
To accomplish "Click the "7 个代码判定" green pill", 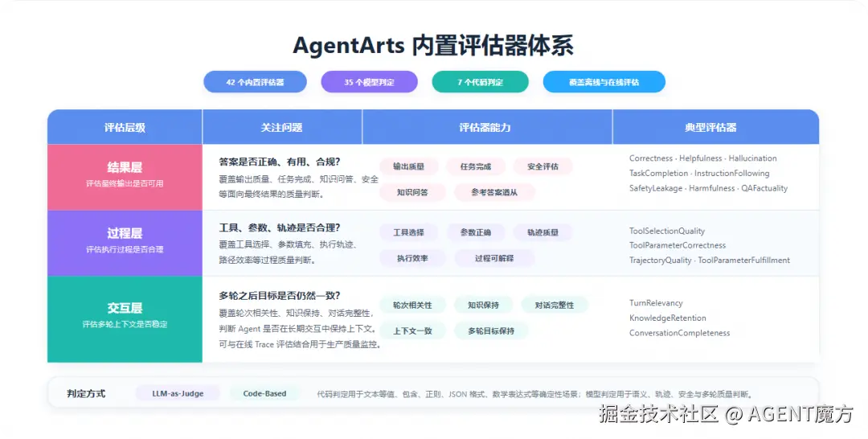I will (480, 82).
